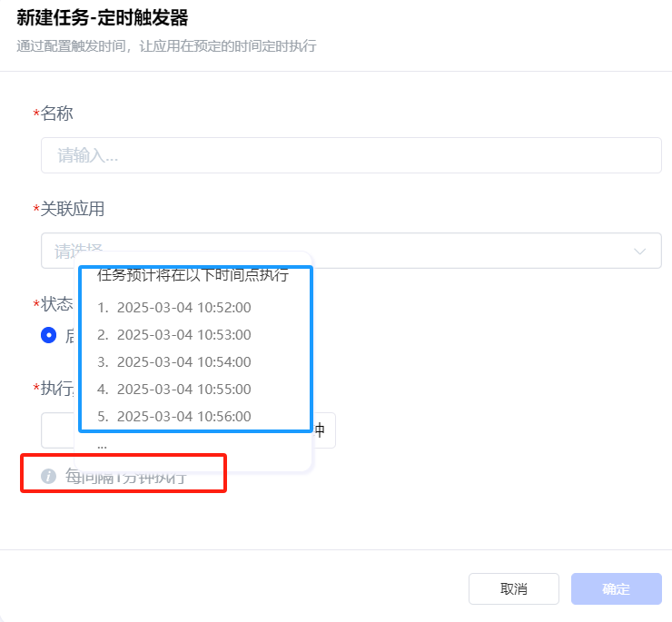672x622 pixels.
Task: Click the 2025-03-04 10:52:00 entry
Action: click(x=183, y=308)
